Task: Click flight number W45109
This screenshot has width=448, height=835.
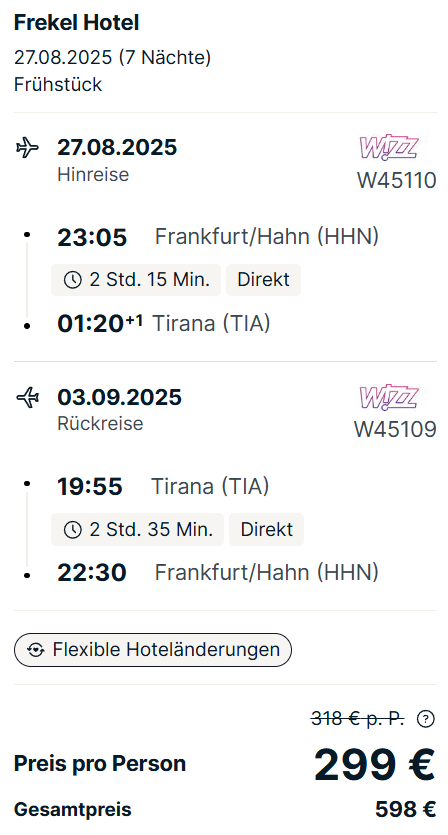Action: click(395, 429)
